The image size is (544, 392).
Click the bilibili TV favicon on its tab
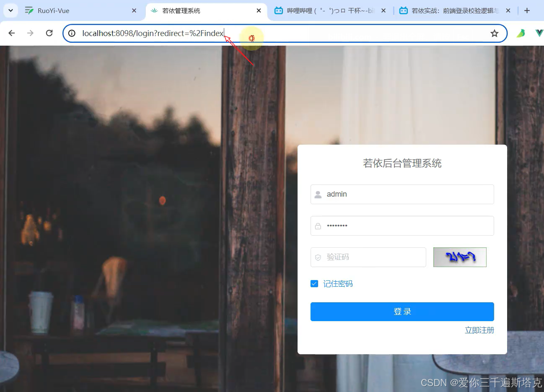click(x=279, y=10)
